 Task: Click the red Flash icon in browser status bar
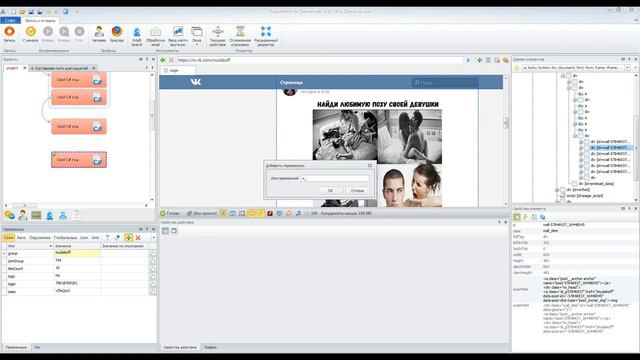point(270,213)
